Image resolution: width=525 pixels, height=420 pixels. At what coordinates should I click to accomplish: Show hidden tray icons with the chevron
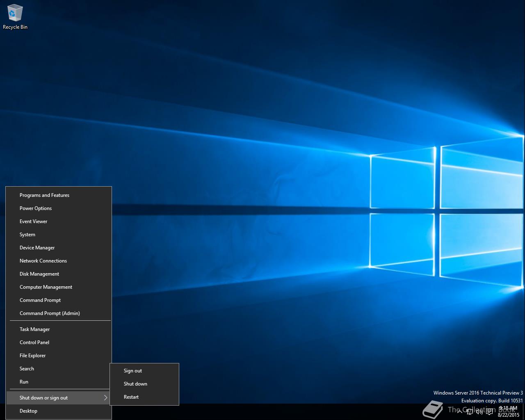click(x=460, y=412)
